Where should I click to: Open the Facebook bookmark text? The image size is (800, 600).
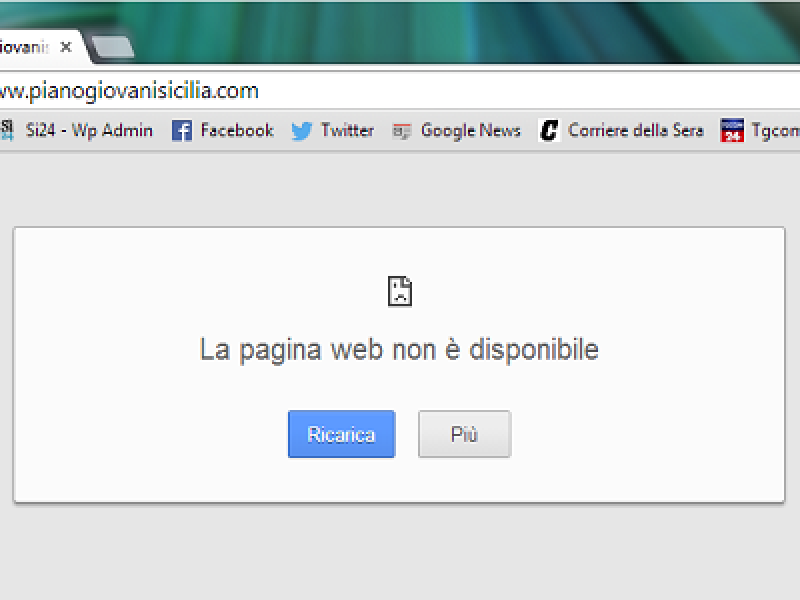[236, 130]
